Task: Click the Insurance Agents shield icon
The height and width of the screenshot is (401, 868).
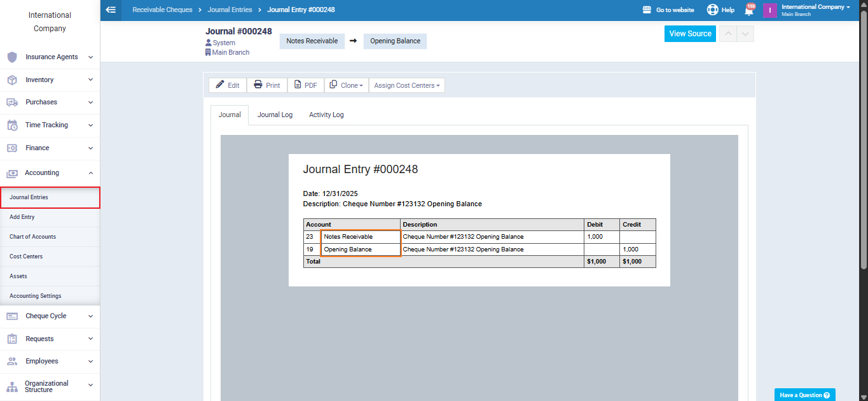Action: 12,57
